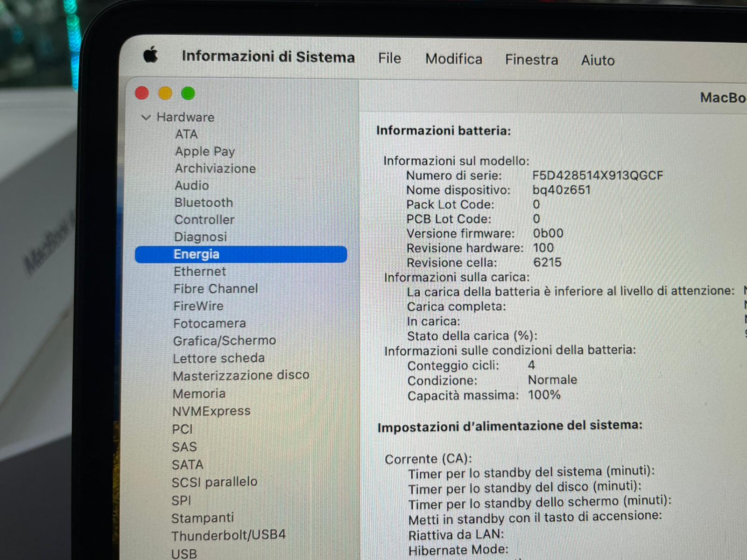The width and height of the screenshot is (747, 560).
Task: Click the PCB Lot Code label
Action: point(449,219)
